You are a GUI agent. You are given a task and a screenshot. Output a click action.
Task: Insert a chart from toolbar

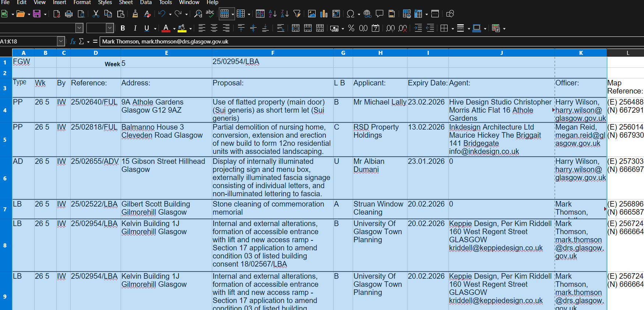(x=324, y=14)
